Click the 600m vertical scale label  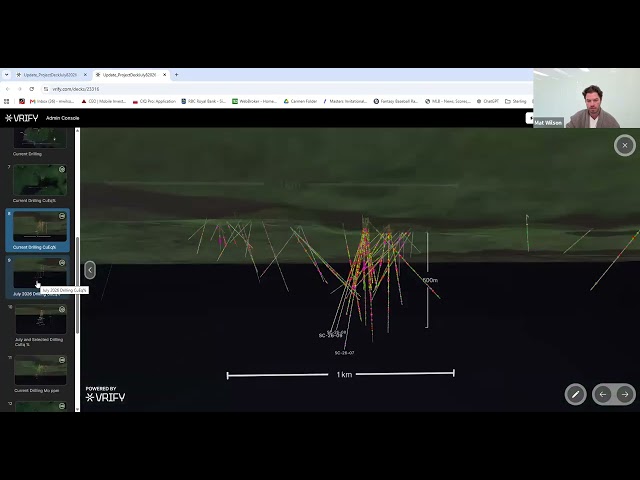pos(430,280)
